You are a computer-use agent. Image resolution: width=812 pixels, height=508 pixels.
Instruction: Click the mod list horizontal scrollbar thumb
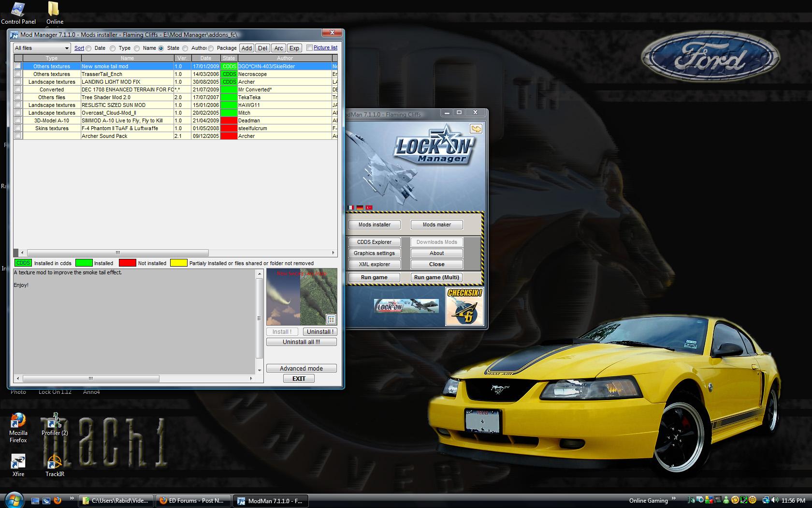(117, 253)
